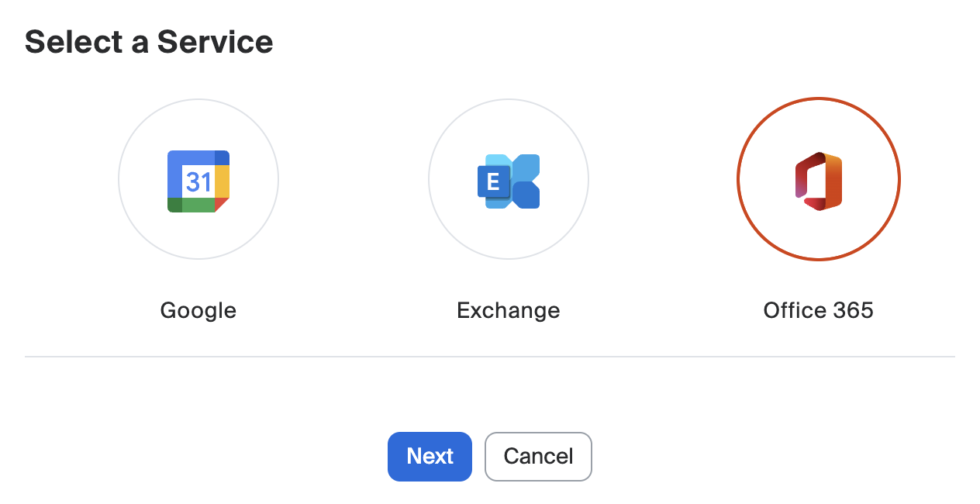The width and height of the screenshot is (980, 504).
Task: Choose the Office 365 logo
Action: coord(819,181)
